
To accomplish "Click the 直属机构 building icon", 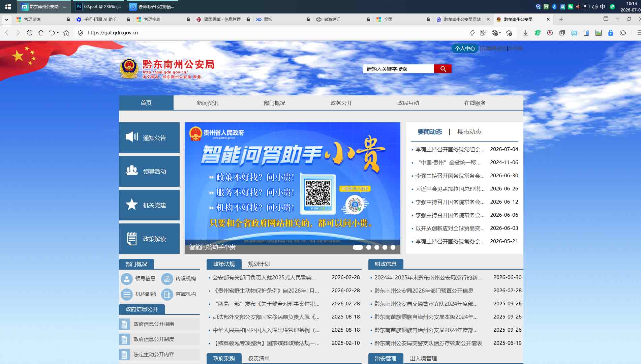I will click(167, 294).
